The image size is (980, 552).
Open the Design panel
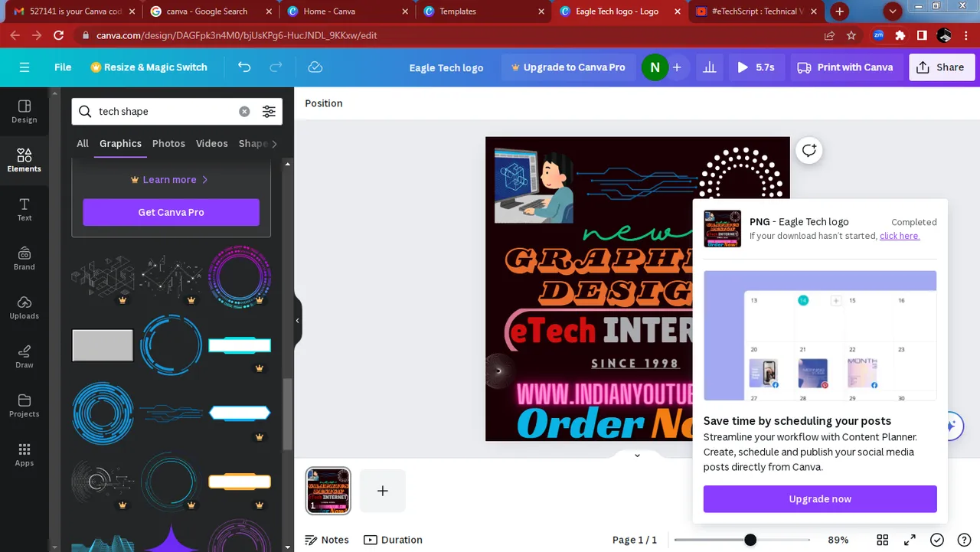pyautogui.click(x=24, y=112)
